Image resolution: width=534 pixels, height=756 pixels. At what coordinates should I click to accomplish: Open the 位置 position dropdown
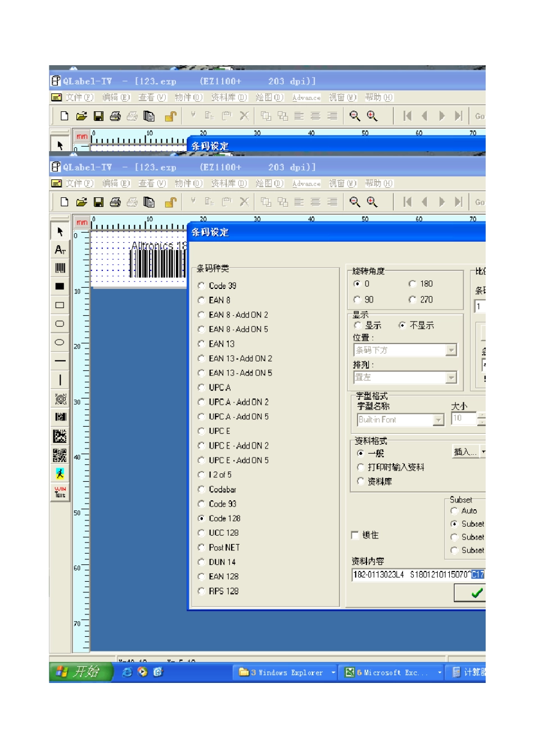pyautogui.click(x=451, y=350)
